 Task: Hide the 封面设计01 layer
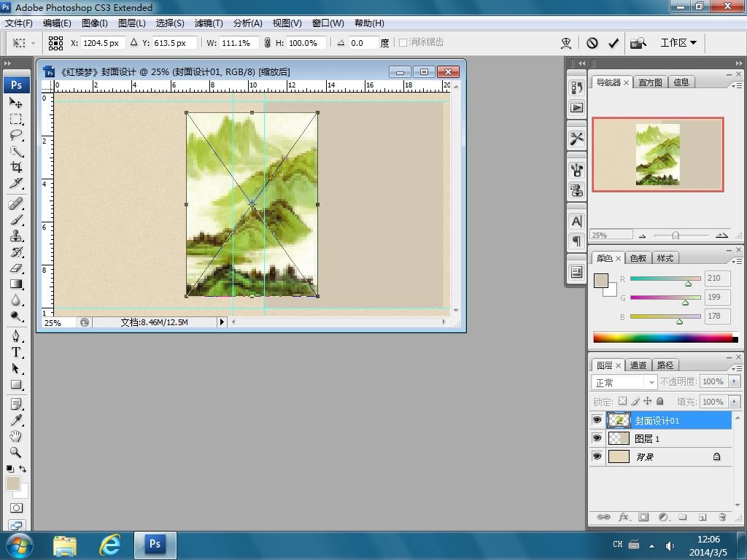597,420
